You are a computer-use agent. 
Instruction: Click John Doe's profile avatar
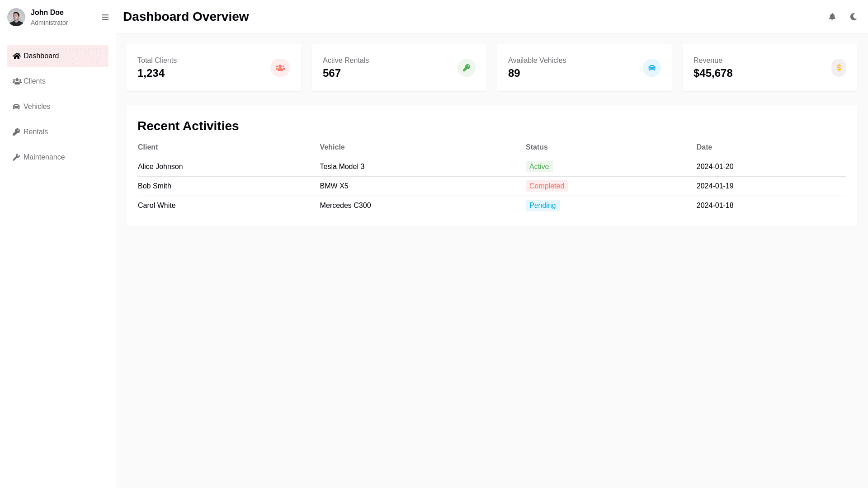tap(16, 17)
